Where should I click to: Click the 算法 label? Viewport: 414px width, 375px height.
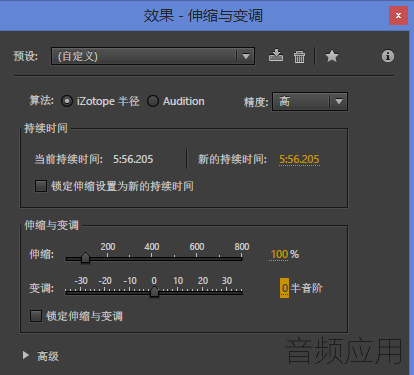pyautogui.click(x=42, y=100)
